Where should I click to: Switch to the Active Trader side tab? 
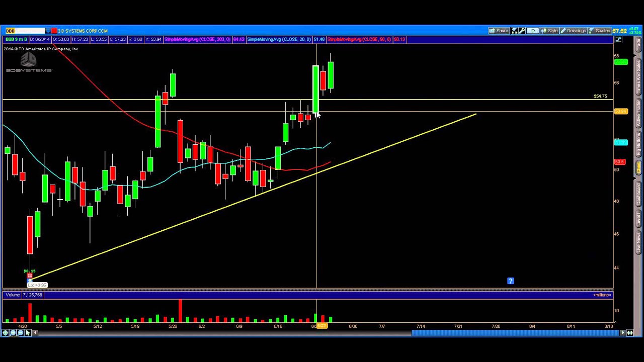(x=638, y=113)
